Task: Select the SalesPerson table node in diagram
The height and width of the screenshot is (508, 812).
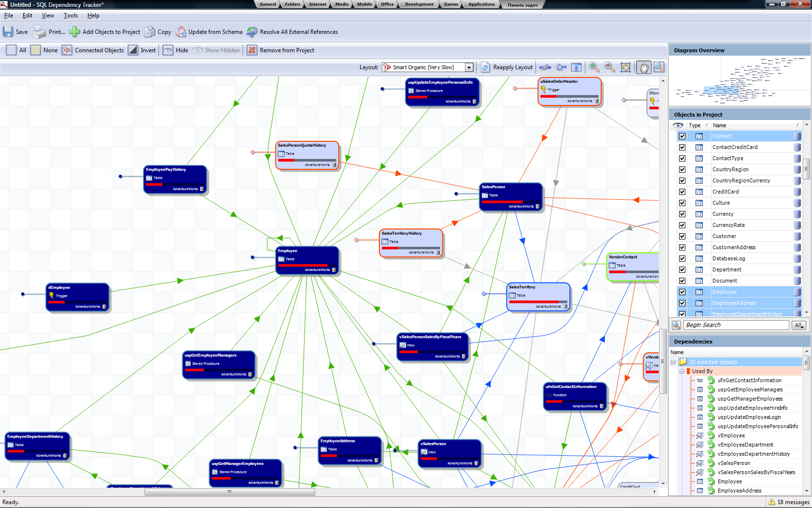Action: 511,197
